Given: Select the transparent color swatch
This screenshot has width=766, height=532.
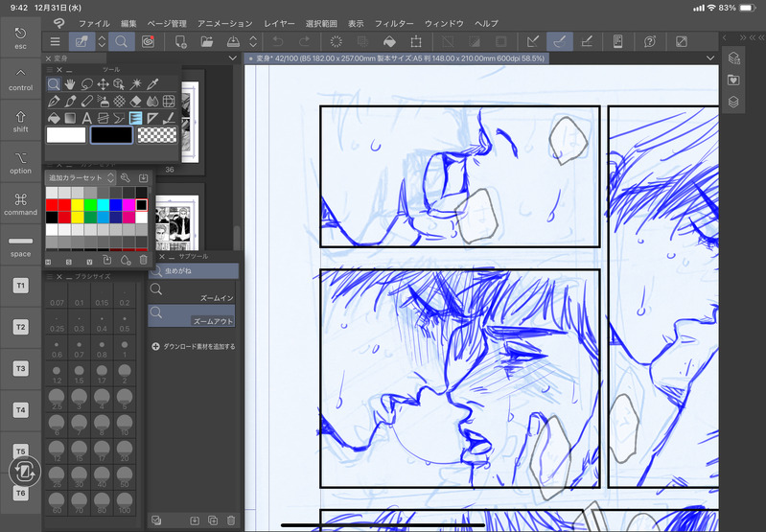Looking at the screenshot, I should (x=157, y=135).
